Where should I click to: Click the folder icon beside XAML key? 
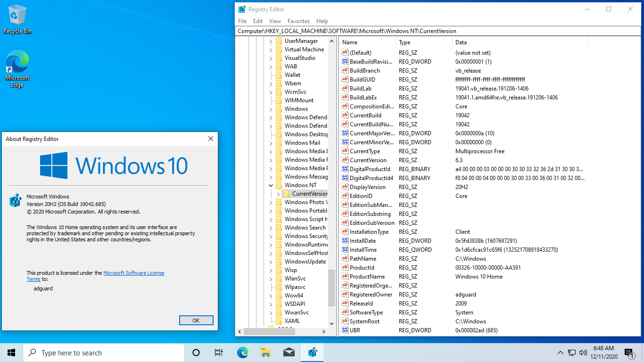[279, 321]
